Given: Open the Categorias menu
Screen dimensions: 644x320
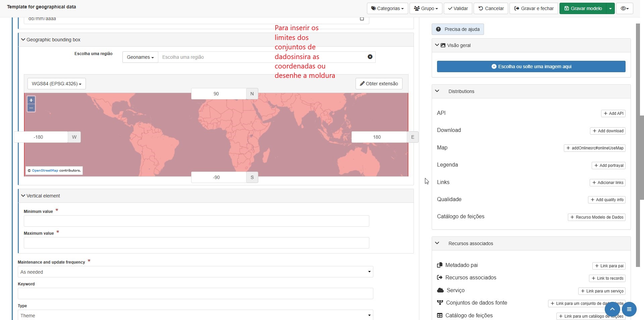Looking at the screenshot, I should pos(387,8).
